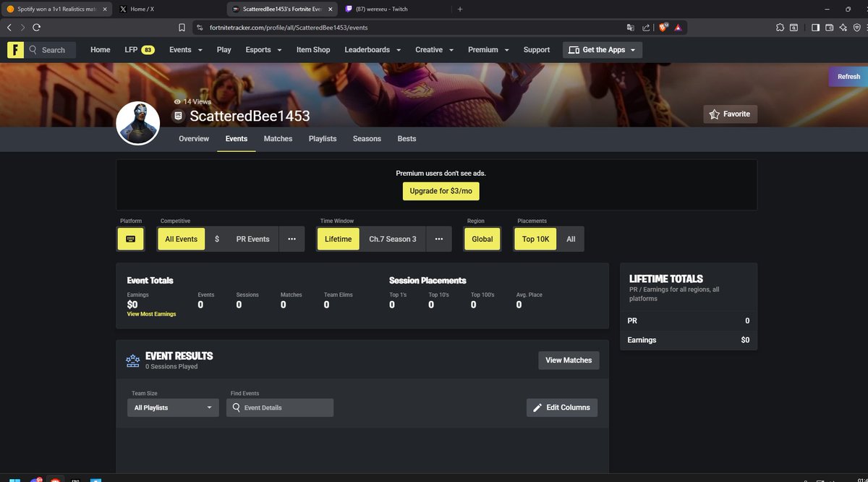Select Ch.7 Season 3 time window

click(x=393, y=239)
